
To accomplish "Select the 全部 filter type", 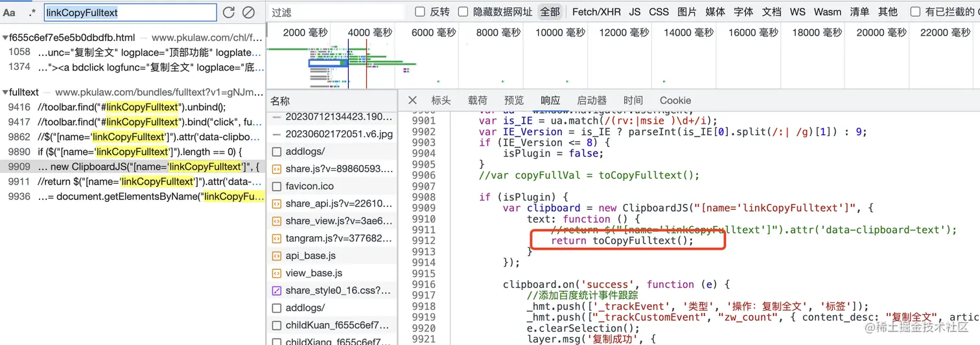I will [x=550, y=12].
